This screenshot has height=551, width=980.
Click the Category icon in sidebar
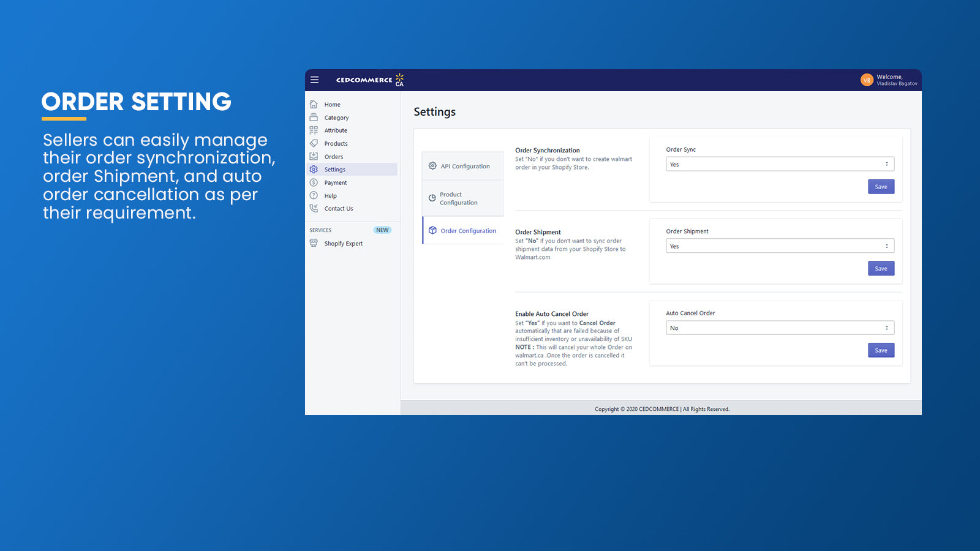pos(314,118)
